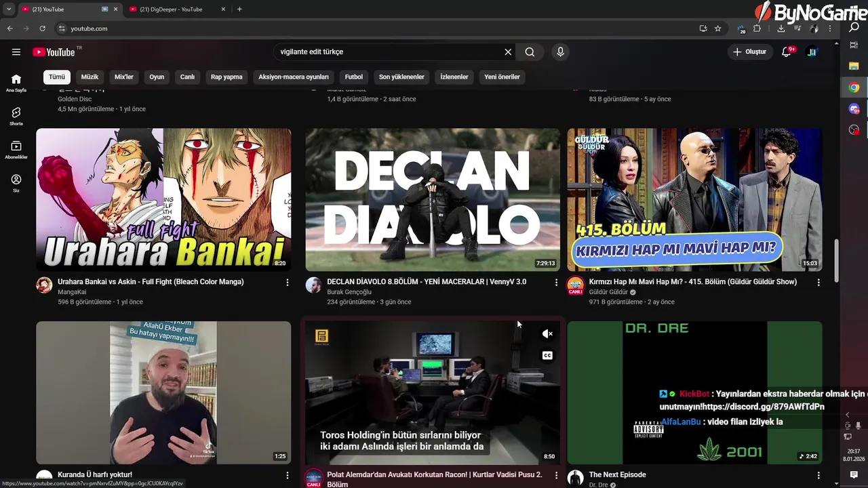Open The Next Episode title link
Image resolution: width=868 pixels, height=488 pixels.
click(617, 475)
